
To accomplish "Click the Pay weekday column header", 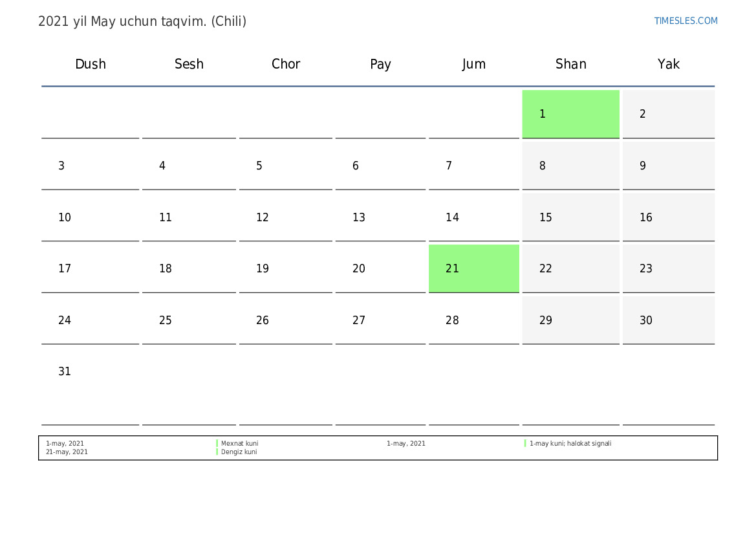I will [x=380, y=64].
